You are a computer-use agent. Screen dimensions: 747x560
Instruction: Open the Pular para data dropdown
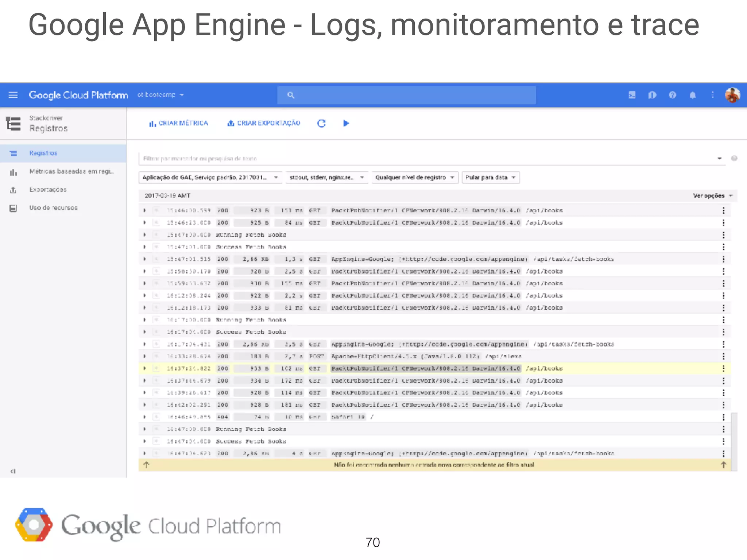tap(491, 178)
